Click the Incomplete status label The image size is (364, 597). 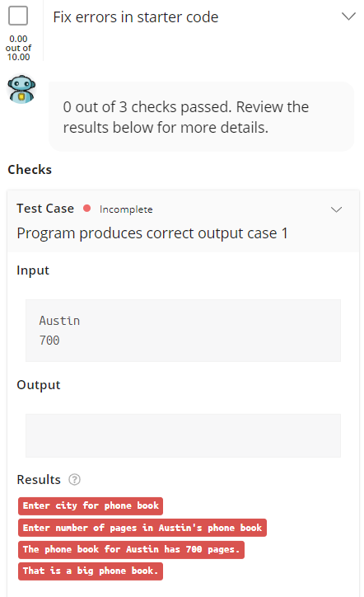(x=126, y=209)
